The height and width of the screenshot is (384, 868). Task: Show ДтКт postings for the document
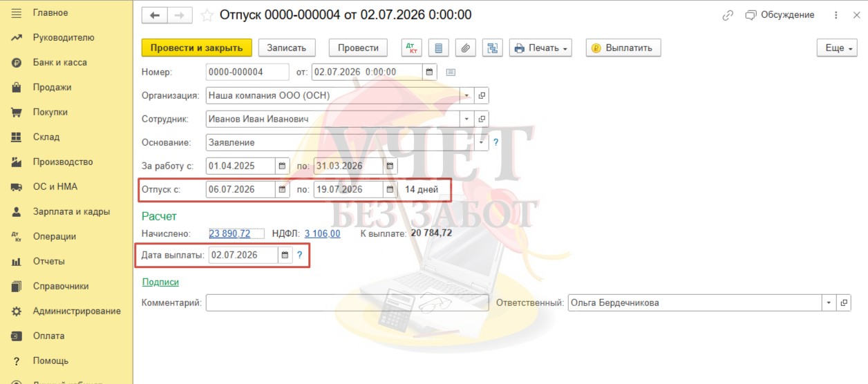[413, 48]
